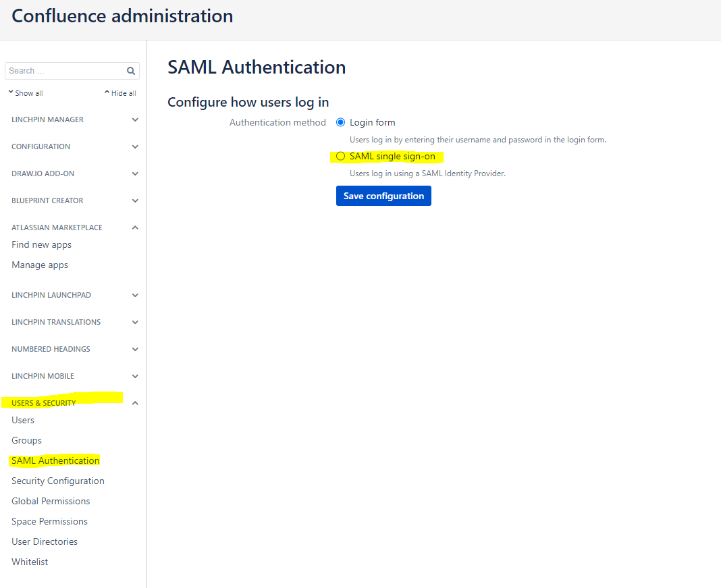
Task: Click the search magnifying glass icon
Action: click(130, 70)
